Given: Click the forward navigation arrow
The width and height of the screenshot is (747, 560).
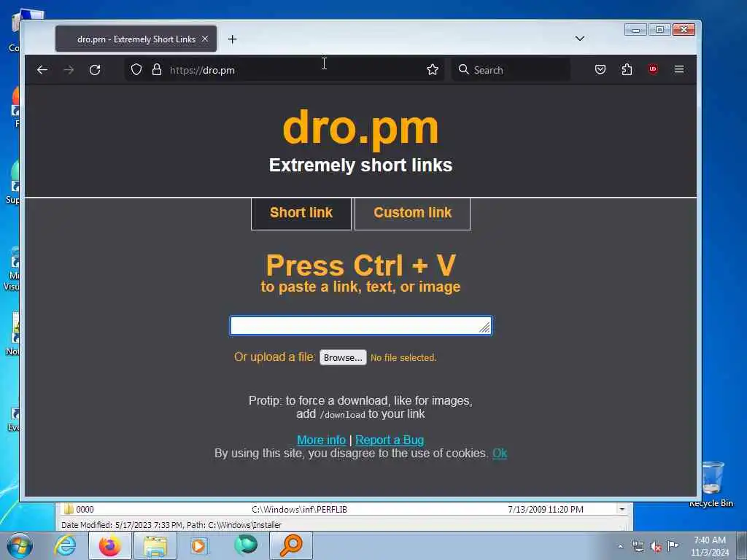Looking at the screenshot, I should click(x=69, y=70).
